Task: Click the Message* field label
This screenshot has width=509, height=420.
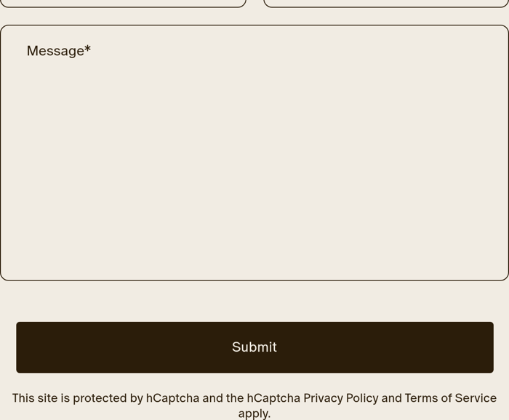Action: [55, 51]
